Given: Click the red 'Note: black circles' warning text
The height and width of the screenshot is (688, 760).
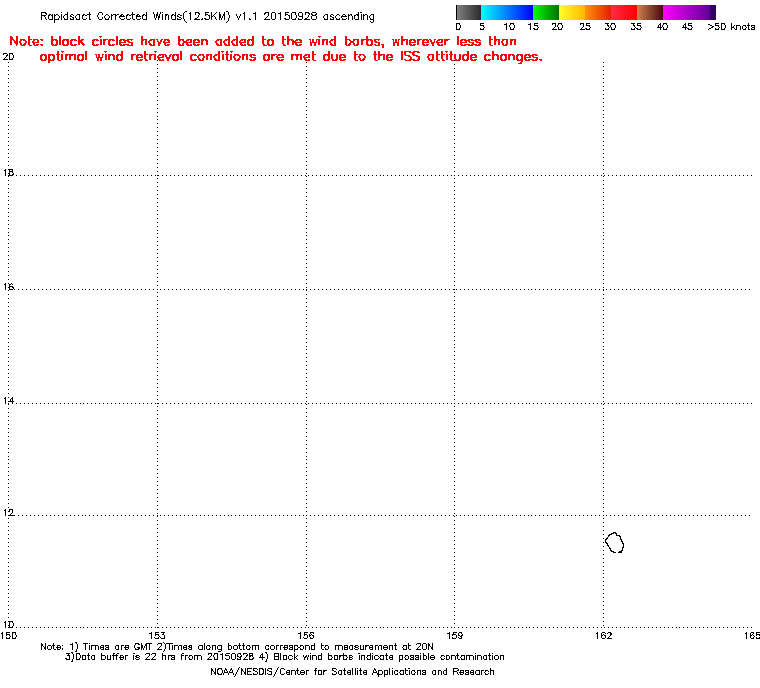Looking at the screenshot, I should [263, 42].
